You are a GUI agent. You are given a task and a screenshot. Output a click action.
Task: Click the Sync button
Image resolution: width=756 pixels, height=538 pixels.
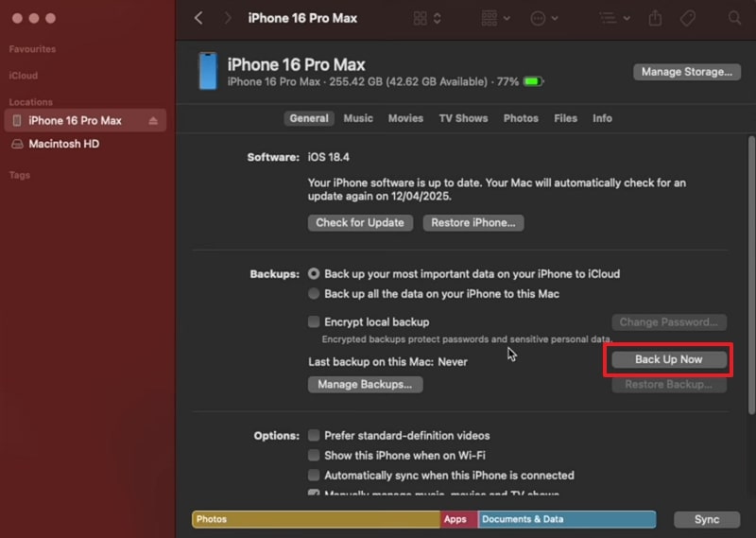click(x=707, y=520)
